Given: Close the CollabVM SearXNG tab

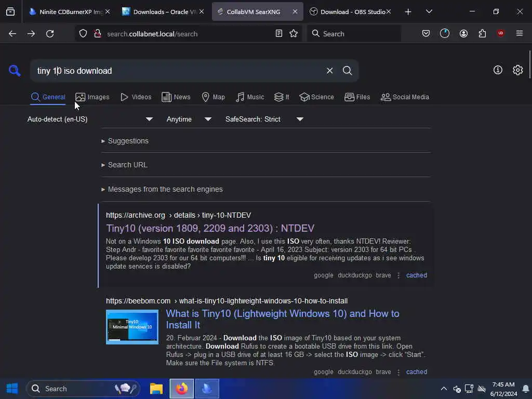Looking at the screenshot, I should point(295,11).
